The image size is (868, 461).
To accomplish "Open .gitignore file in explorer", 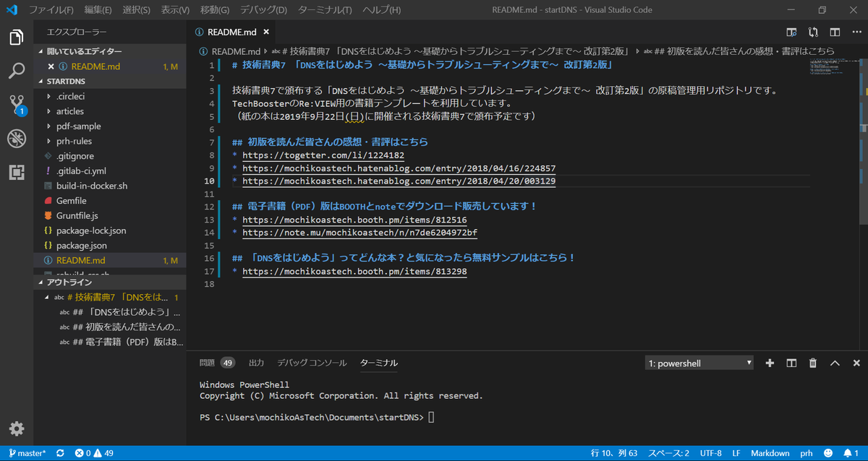I will [110, 156].
